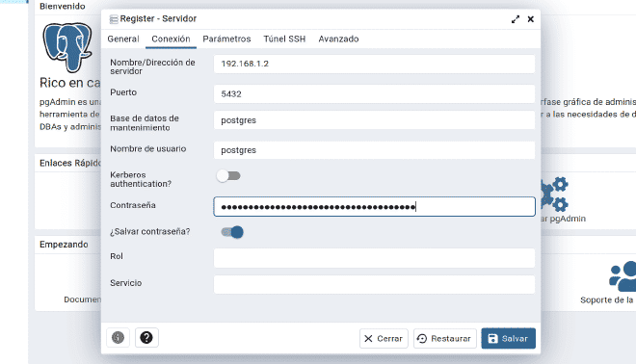This screenshot has height=364, width=636.
Task: Click the Salvar button
Action: click(x=508, y=338)
